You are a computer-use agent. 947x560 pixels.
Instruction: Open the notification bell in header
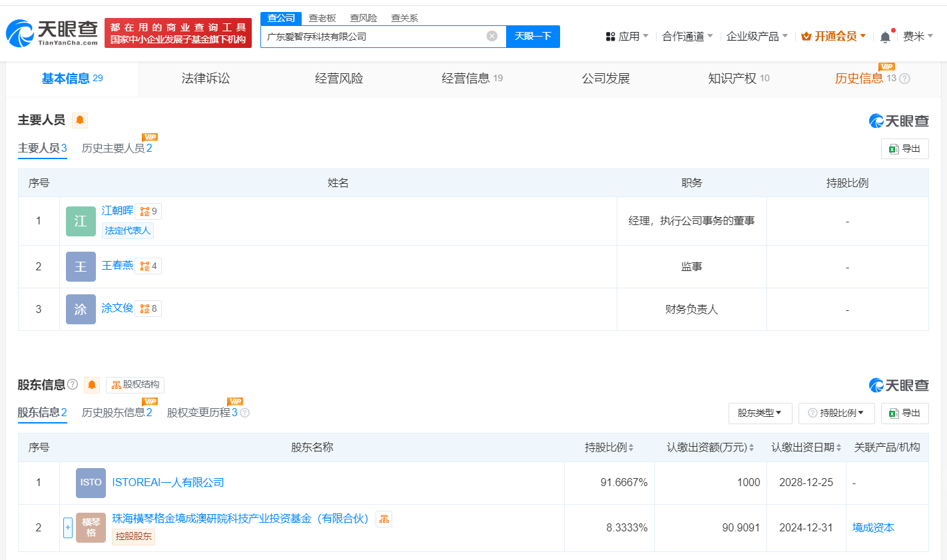[885, 37]
